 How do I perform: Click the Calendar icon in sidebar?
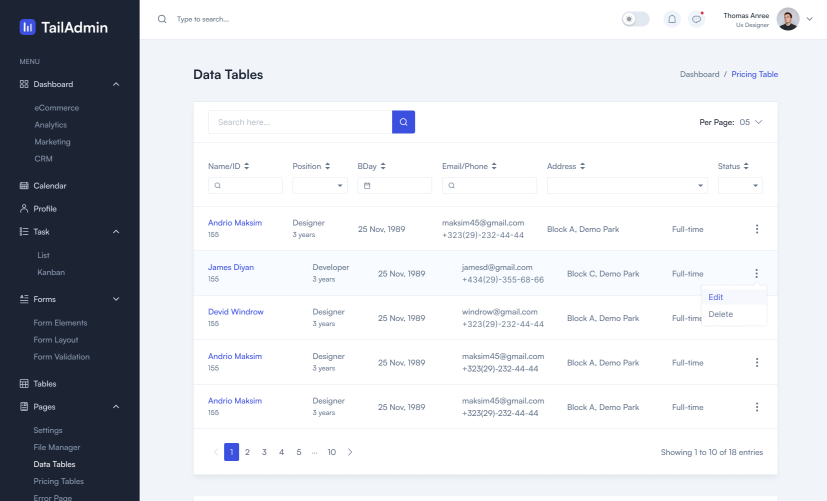click(x=24, y=186)
